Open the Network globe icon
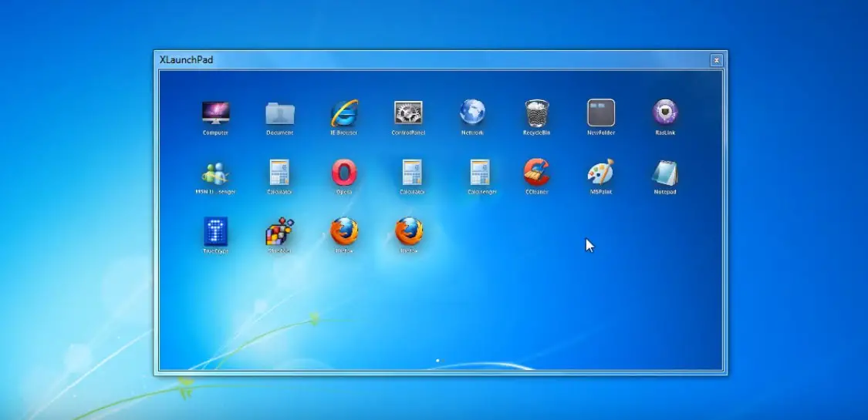The height and width of the screenshot is (420, 868). 472,113
